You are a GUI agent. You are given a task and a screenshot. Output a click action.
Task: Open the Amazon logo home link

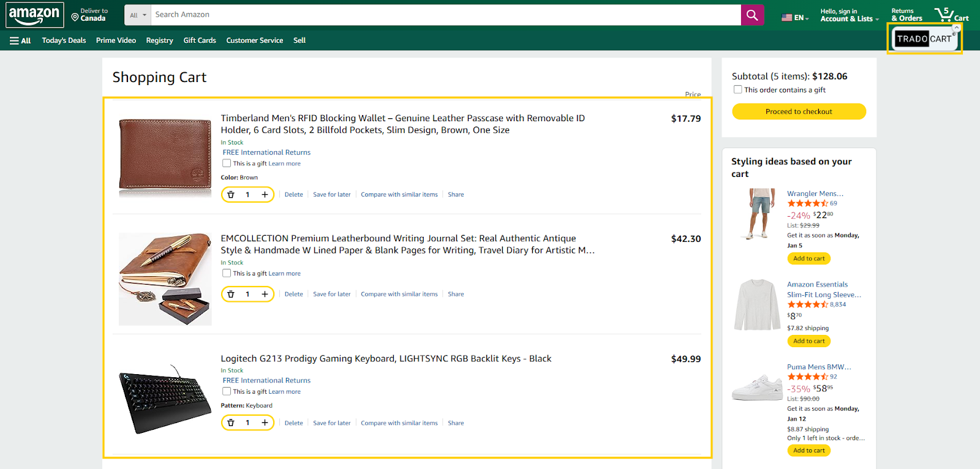(34, 15)
